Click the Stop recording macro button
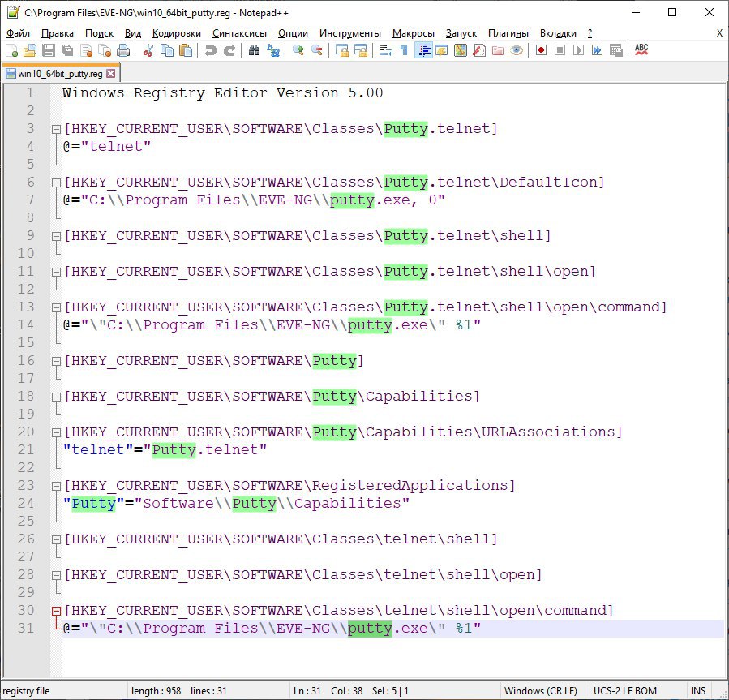The image size is (729, 700). point(560,50)
